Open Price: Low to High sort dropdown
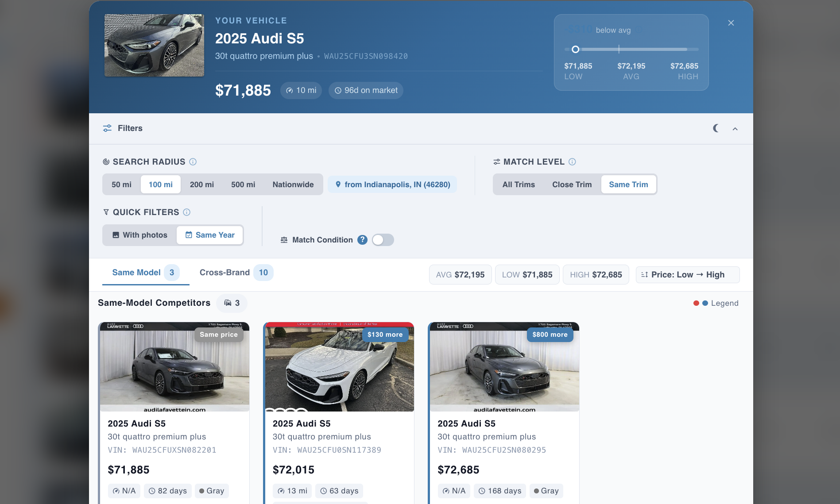The height and width of the screenshot is (504, 840). (x=687, y=275)
